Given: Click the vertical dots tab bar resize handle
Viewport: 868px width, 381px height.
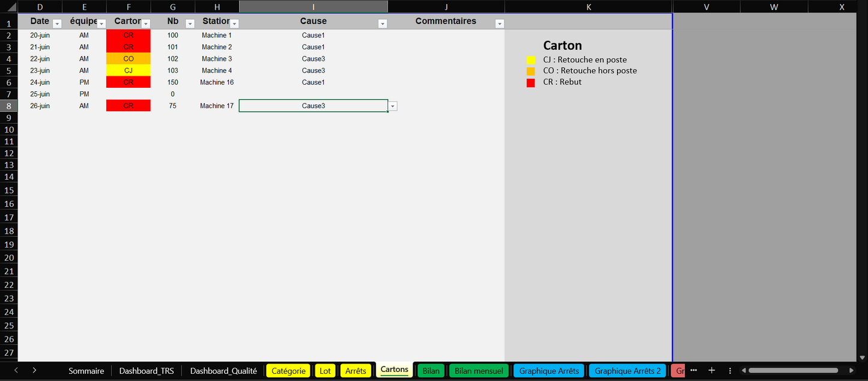Looking at the screenshot, I should (x=730, y=371).
